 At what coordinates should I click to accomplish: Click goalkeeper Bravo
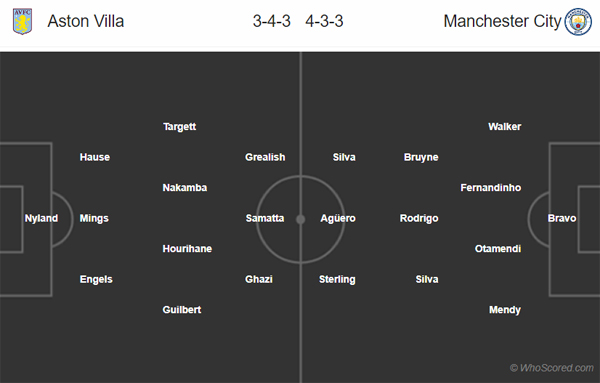pyautogui.click(x=562, y=218)
